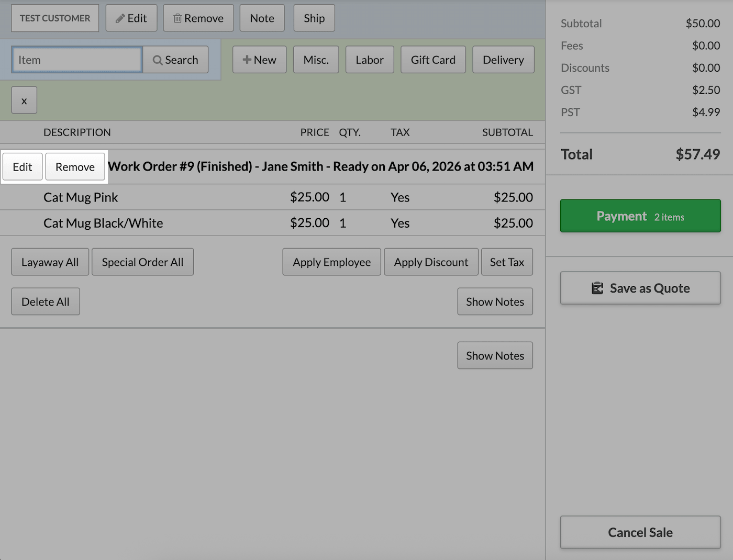Dismiss the panel with the x button
This screenshot has height=560, width=733.
tap(24, 100)
